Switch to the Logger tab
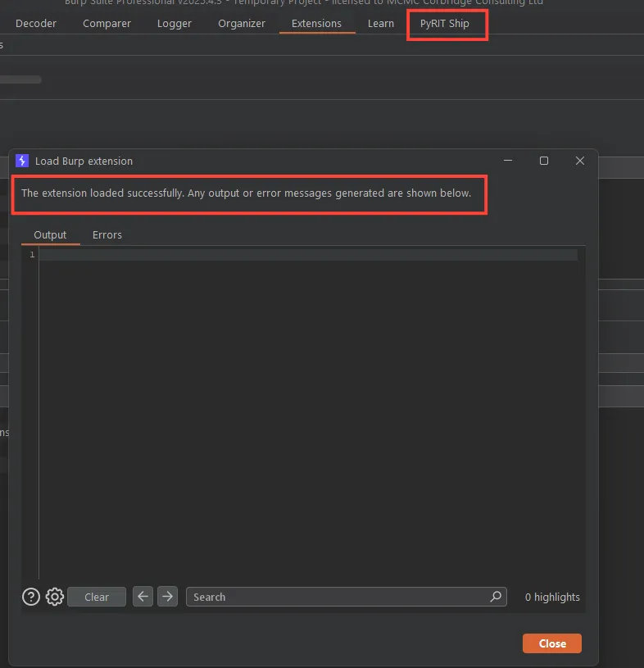 (x=175, y=24)
